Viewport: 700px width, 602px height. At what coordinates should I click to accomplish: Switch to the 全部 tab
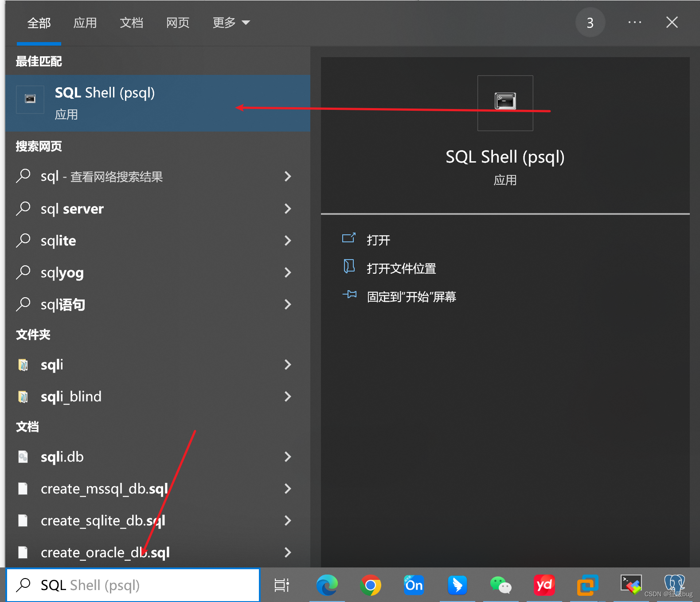click(x=39, y=23)
